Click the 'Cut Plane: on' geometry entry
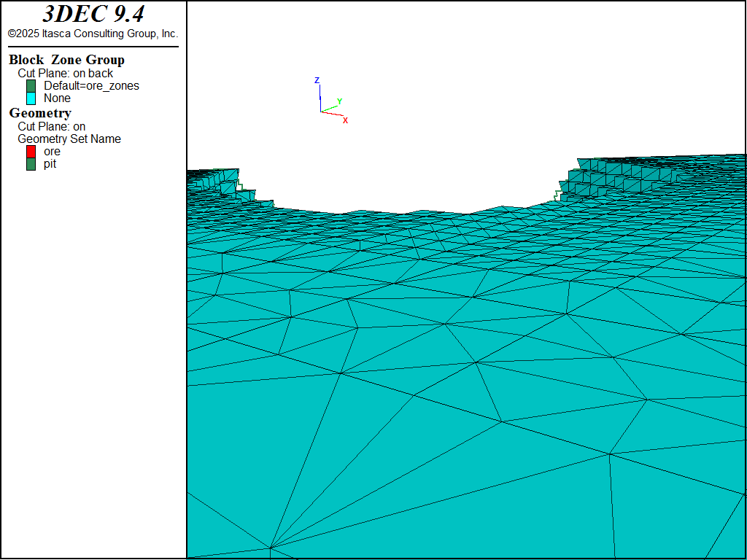 point(51,126)
